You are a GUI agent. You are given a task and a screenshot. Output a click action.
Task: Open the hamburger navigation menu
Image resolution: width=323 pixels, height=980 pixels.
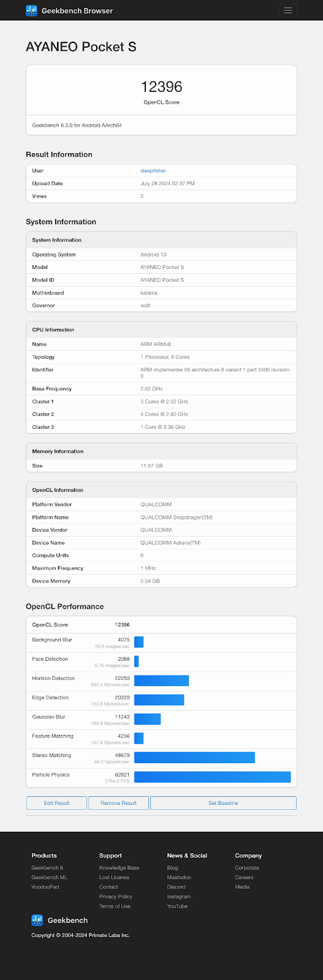click(x=287, y=10)
